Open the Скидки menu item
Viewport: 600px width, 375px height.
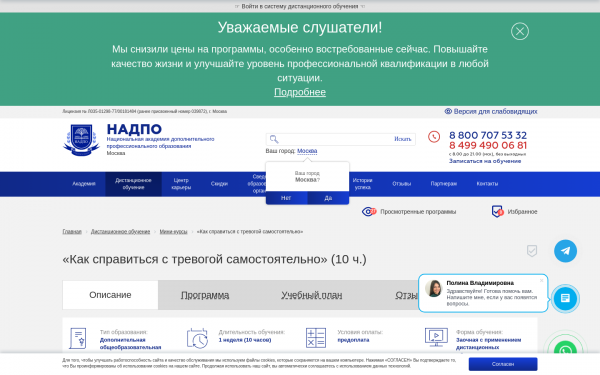(219, 184)
